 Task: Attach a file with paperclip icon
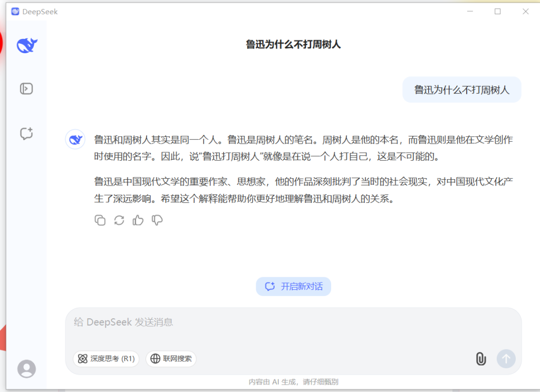coord(481,359)
